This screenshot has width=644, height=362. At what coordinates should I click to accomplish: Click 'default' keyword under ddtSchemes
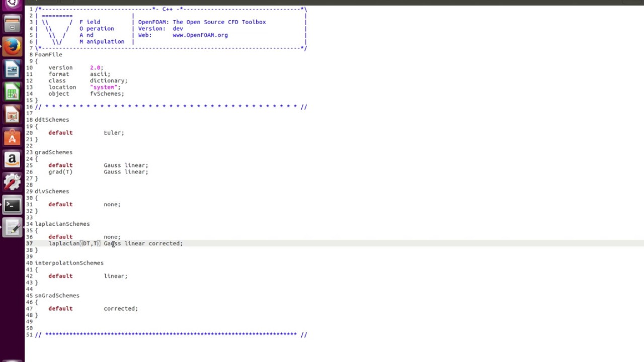60,133
